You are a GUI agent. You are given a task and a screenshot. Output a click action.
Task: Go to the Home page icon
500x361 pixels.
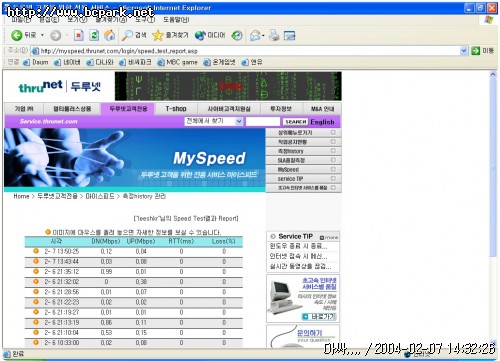click(x=110, y=35)
